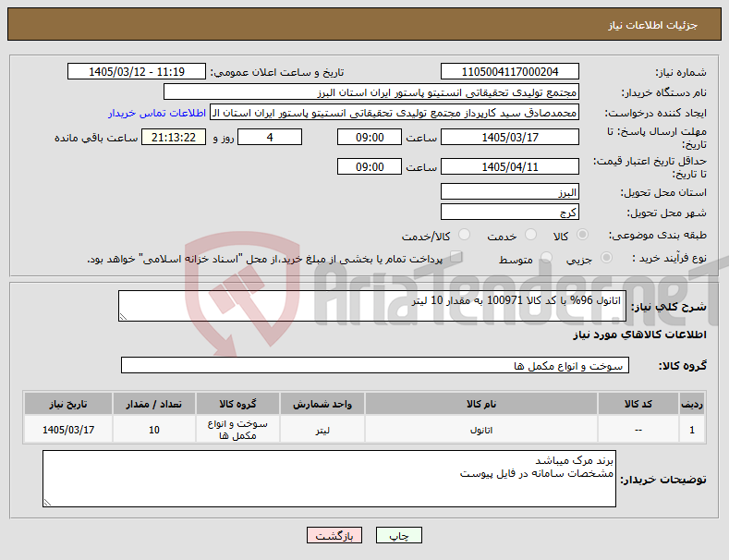Click the گروه کالا column header
729x560 pixels.
coord(237,404)
